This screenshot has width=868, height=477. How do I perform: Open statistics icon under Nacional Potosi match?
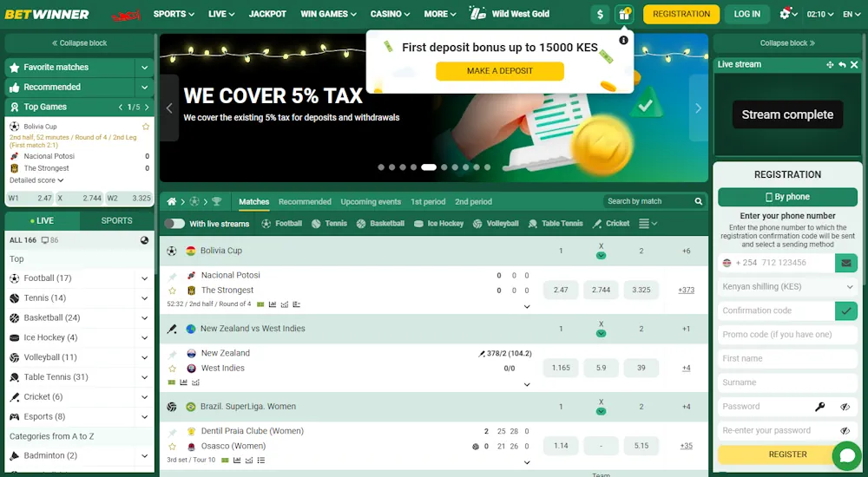(x=273, y=304)
